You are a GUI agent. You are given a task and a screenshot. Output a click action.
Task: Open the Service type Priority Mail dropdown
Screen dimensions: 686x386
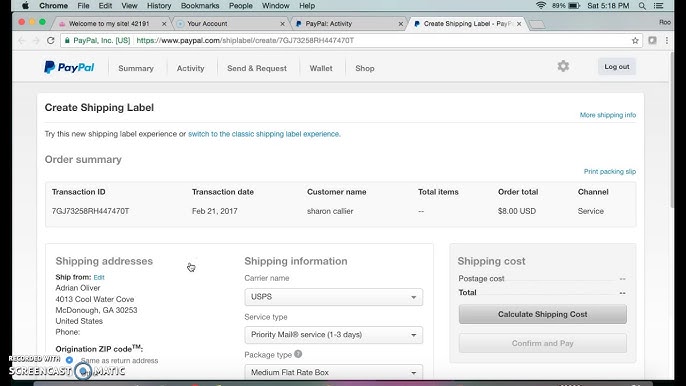pyautogui.click(x=333, y=335)
